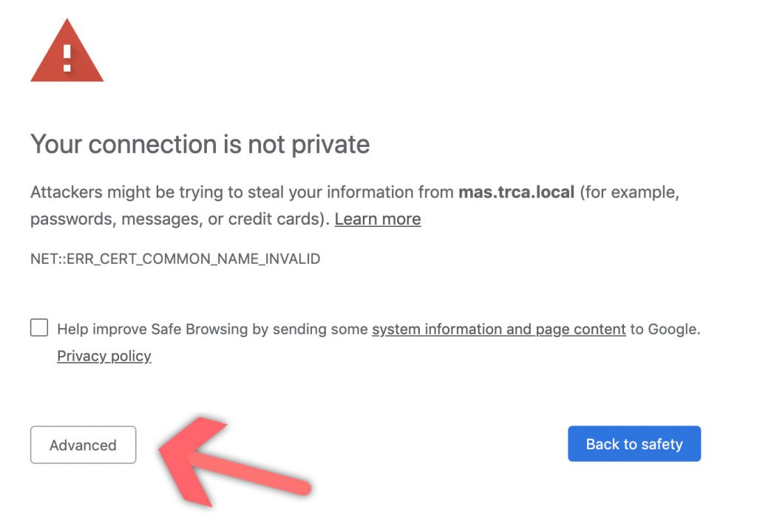Open the Learn more link
This screenshot has height=532, width=757.
point(378,219)
